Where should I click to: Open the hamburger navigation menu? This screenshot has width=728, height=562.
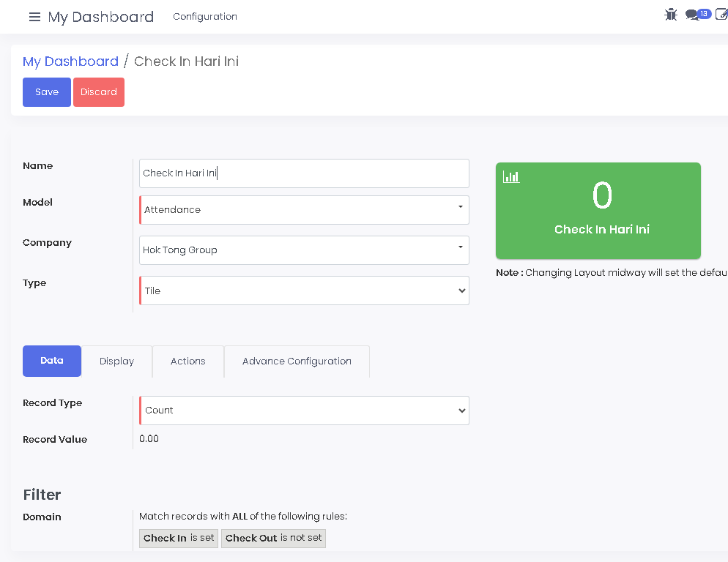pyautogui.click(x=34, y=17)
